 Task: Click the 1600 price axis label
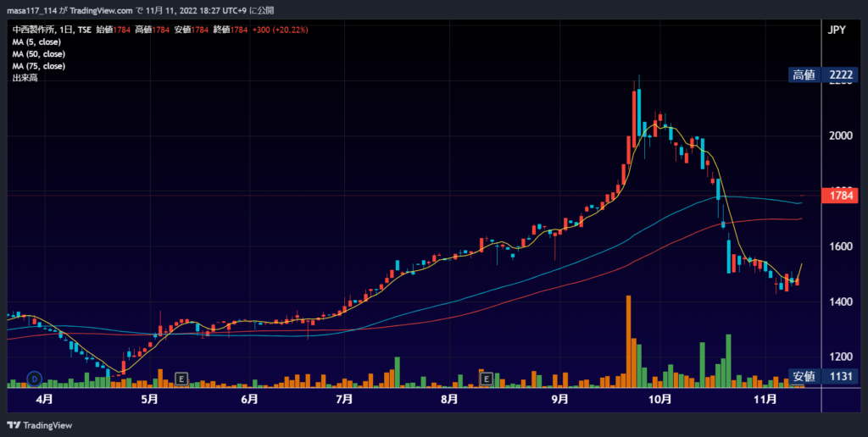coord(840,246)
